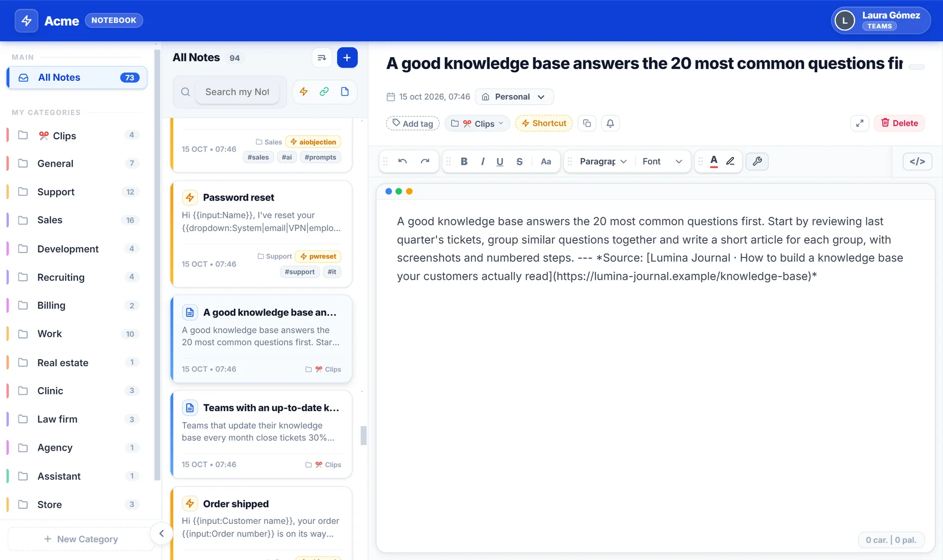The width and height of the screenshot is (943, 560).
Task: Open the Font dropdown
Action: pos(662,161)
